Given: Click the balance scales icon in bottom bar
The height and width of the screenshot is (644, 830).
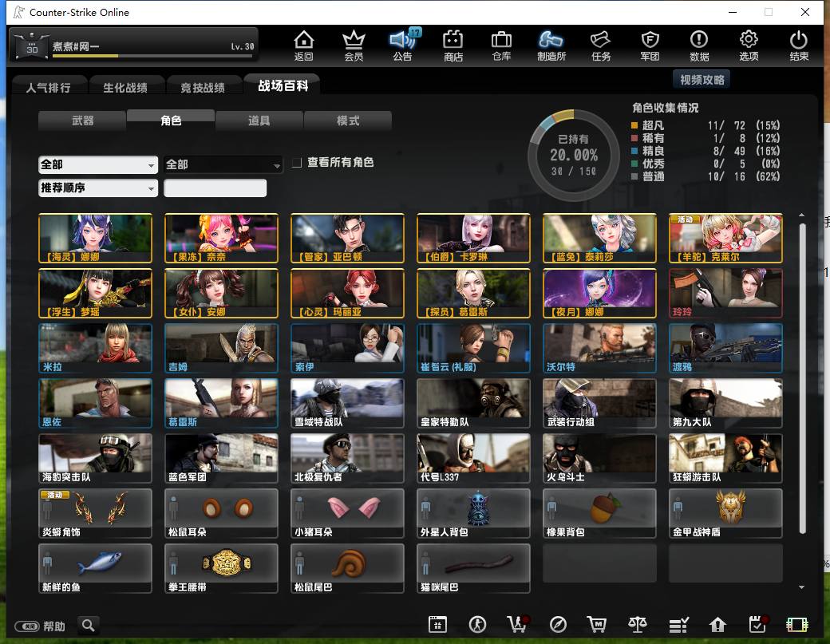Looking at the screenshot, I should 638,625.
